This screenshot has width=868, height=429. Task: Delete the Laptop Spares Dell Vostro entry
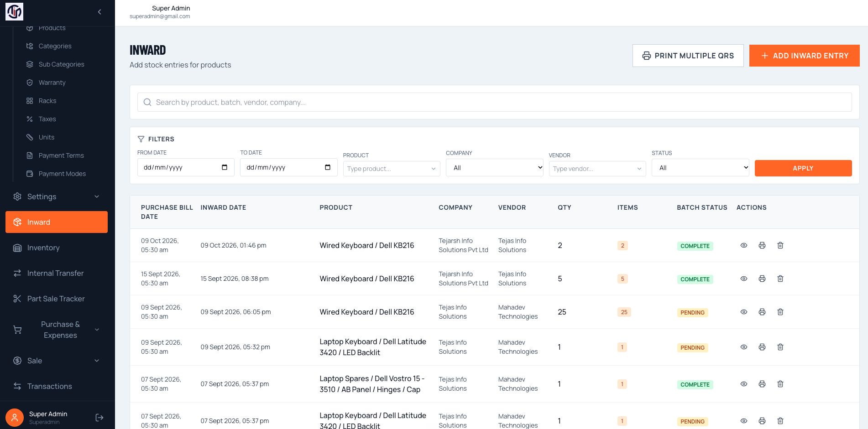pyautogui.click(x=780, y=384)
